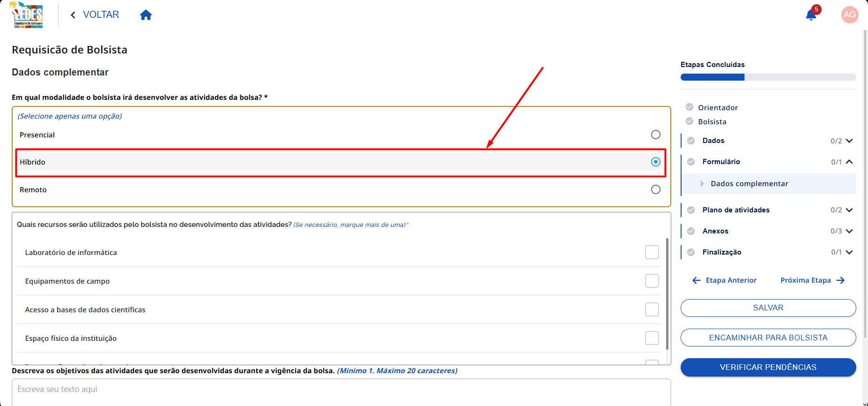Open the home page icon
Viewport: 868px width, 406px height.
146,15
